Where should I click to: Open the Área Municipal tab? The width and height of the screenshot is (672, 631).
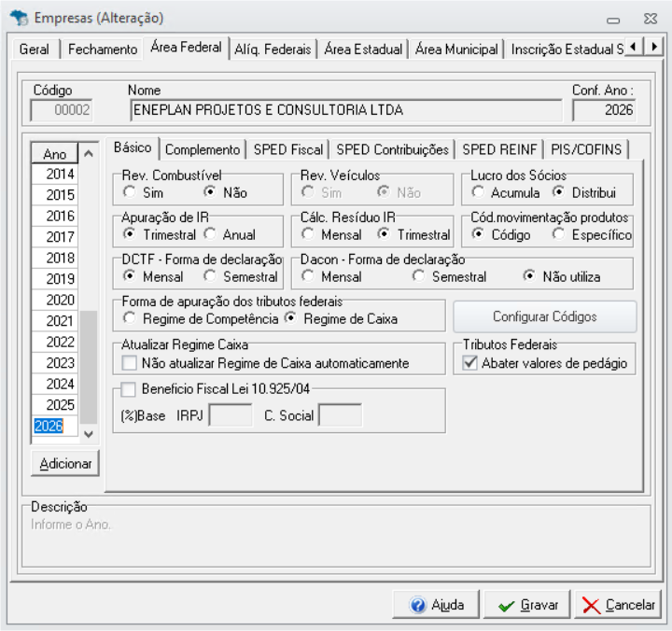pos(456,49)
